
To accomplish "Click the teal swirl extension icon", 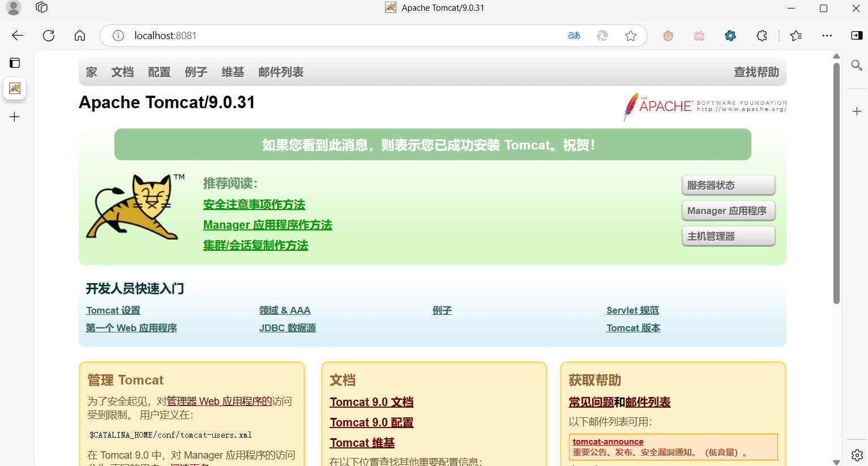I will click(x=730, y=36).
